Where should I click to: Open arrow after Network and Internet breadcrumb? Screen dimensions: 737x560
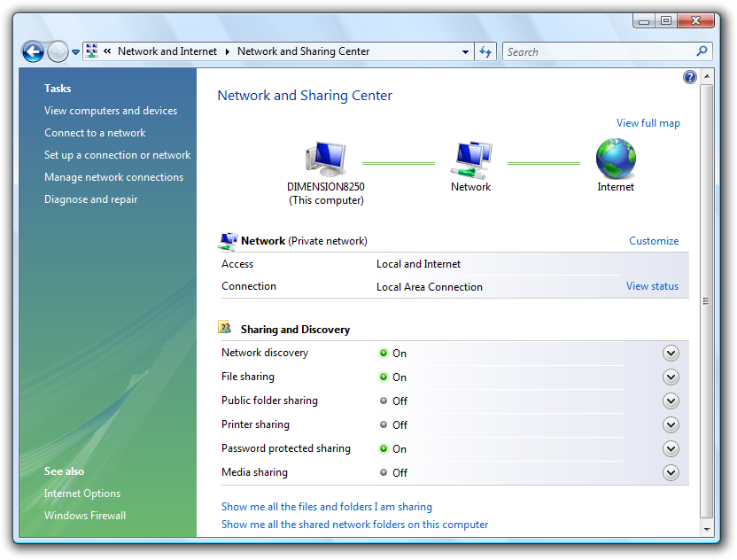pos(228,51)
